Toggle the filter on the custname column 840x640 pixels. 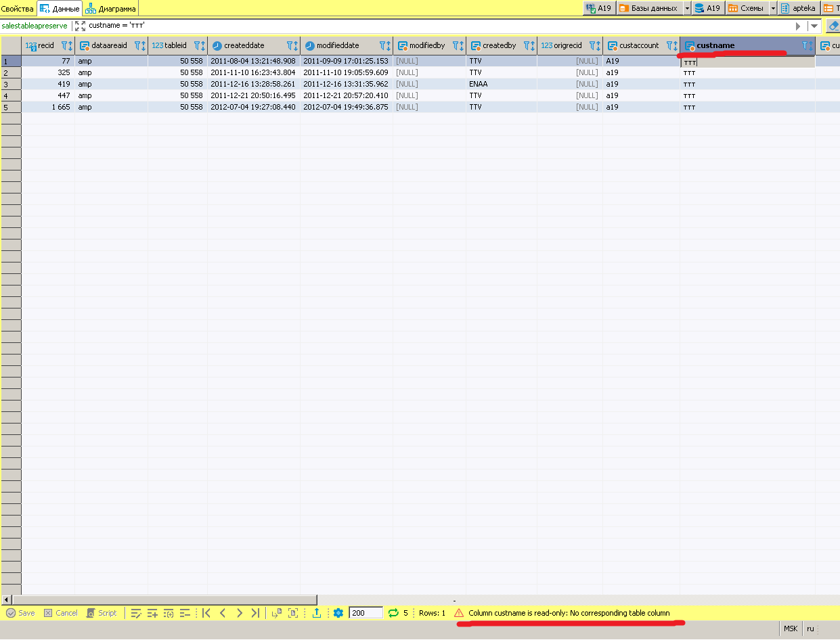point(805,45)
